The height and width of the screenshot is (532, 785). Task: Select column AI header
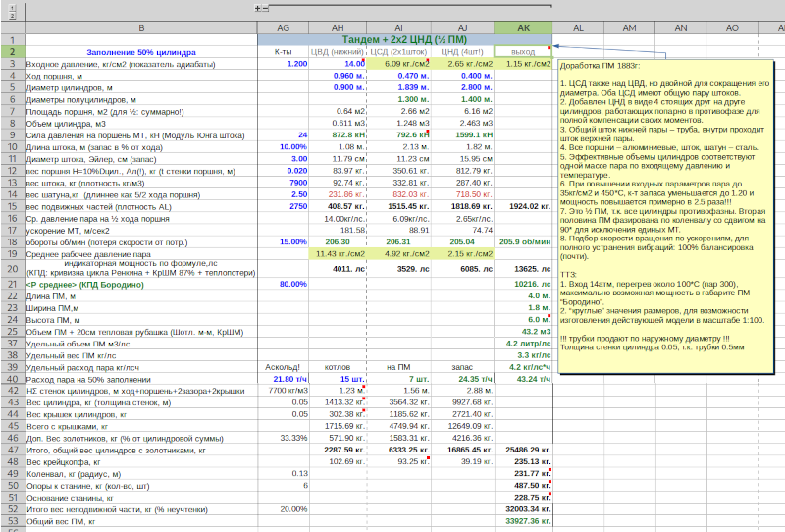(398, 28)
